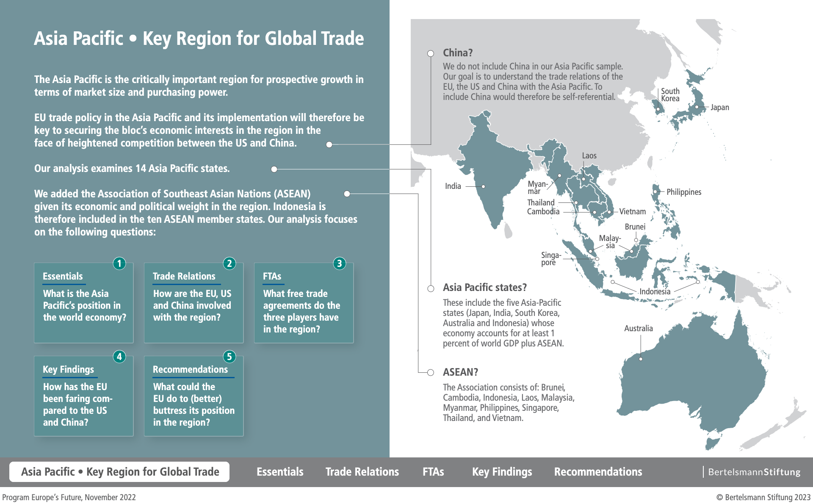Screen dimensions: 813x504
Task: Click the Laos map marker dot
Action: (583, 179)
